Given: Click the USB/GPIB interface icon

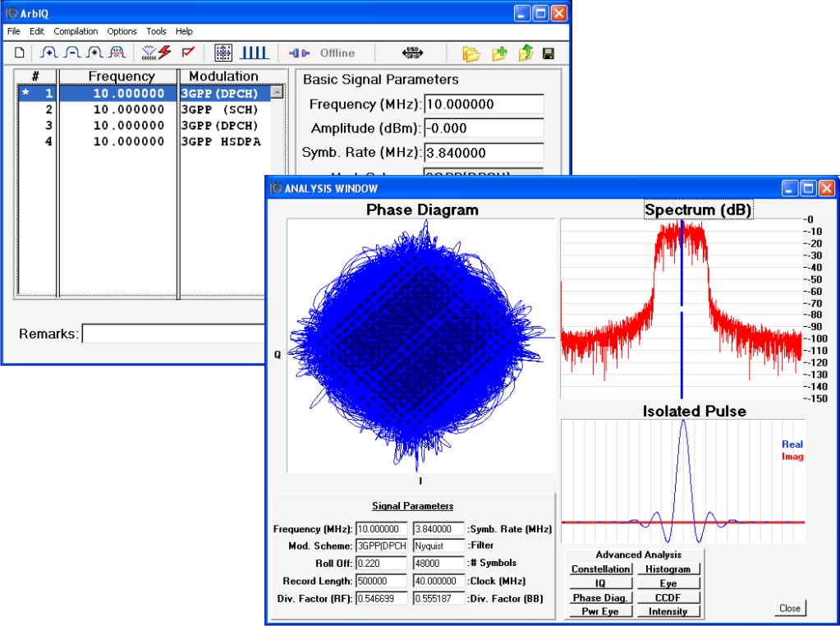Looking at the screenshot, I should click(x=412, y=53).
